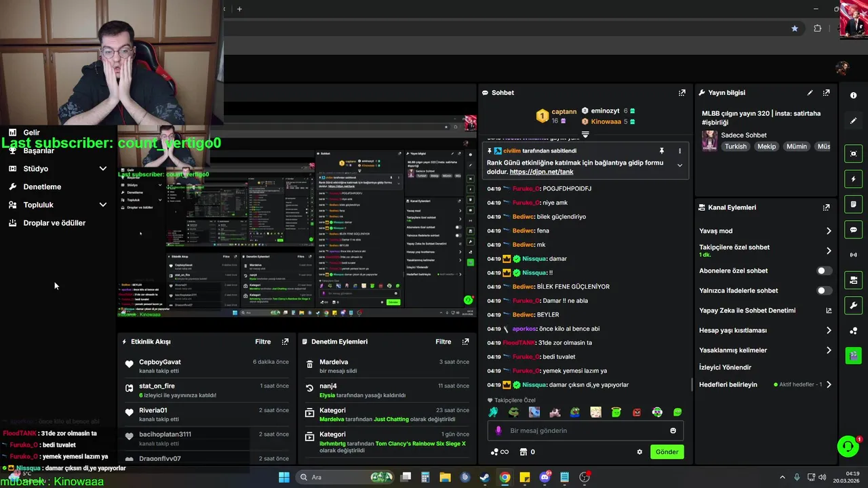Viewport: 868px width, 488px height.
Task: Collapse the chat leaderboard arrow
Action: tap(585, 134)
